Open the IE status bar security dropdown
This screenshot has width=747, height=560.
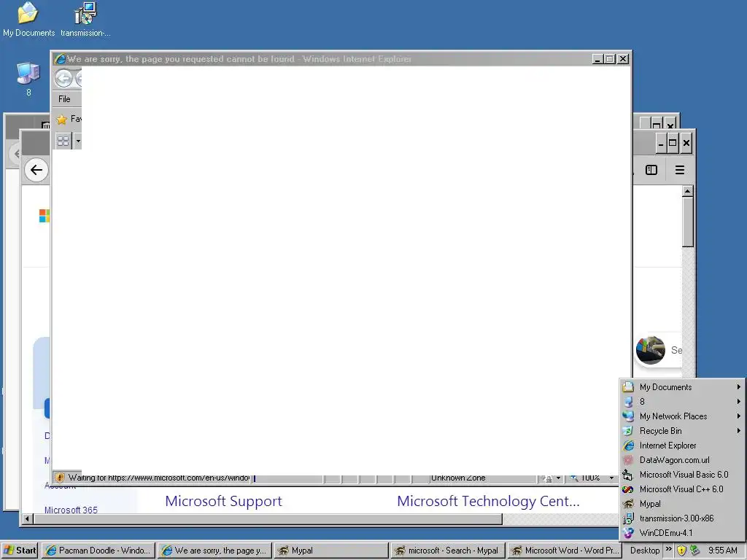[x=558, y=478]
